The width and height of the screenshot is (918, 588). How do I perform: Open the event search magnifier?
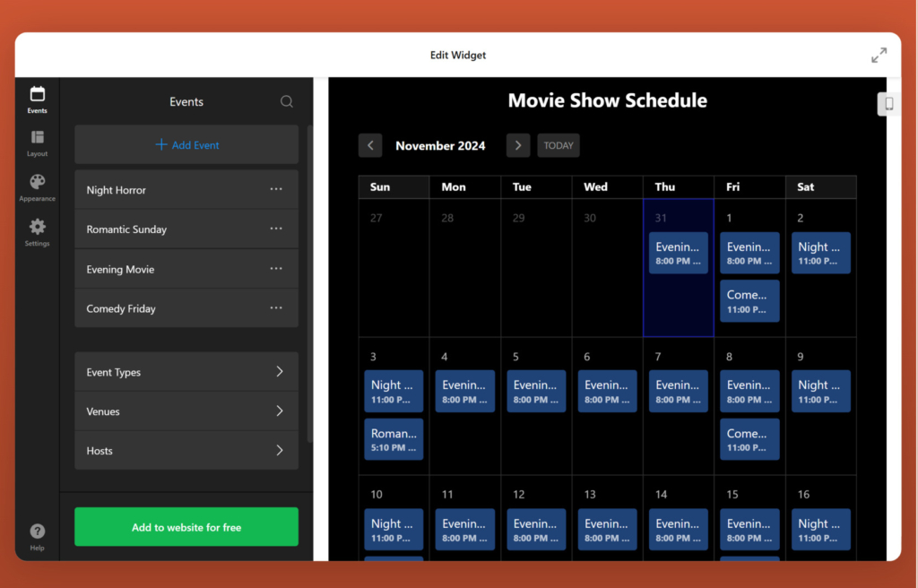coord(286,101)
